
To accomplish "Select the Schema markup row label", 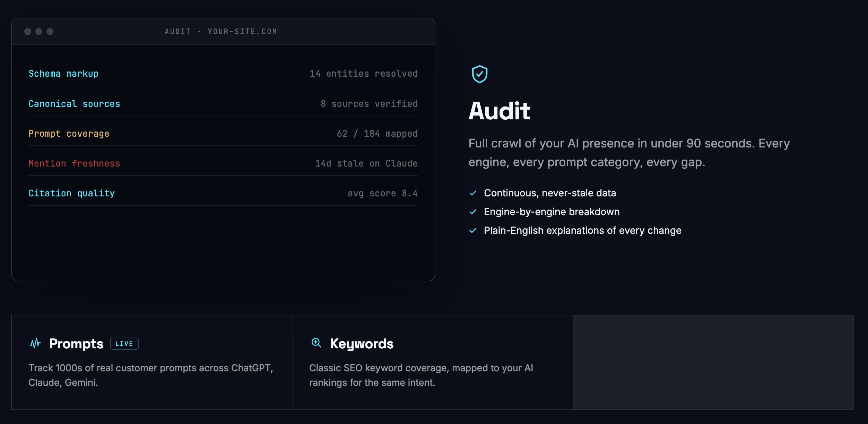I will tap(63, 74).
